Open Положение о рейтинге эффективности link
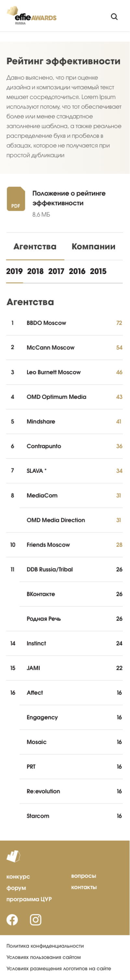Viewport: 130px width, 980px height. click(69, 198)
